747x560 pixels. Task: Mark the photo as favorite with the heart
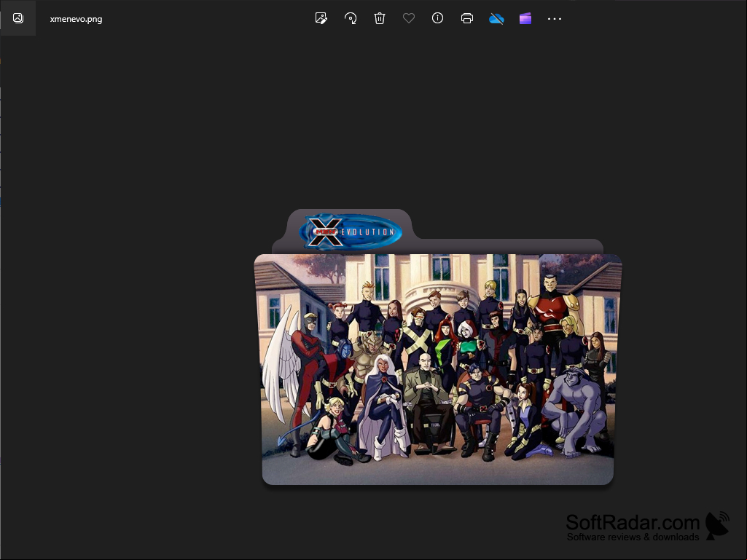[x=409, y=18]
